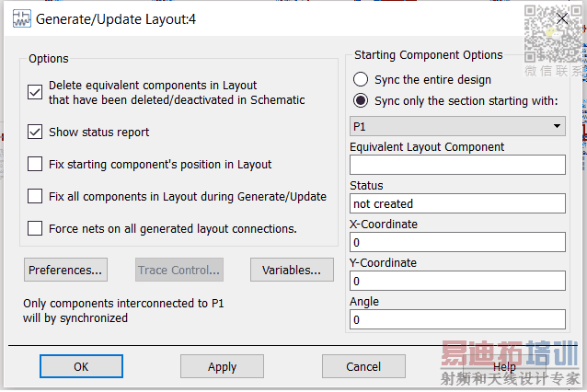The height and width of the screenshot is (392, 587).
Task: Focus the Y-Coordinate input field
Action: [457, 281]
